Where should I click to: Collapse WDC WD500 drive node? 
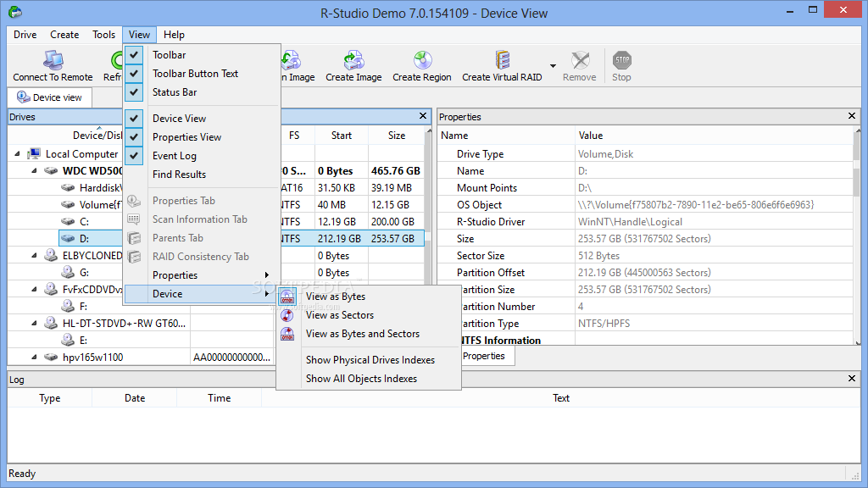pos(34,171)
